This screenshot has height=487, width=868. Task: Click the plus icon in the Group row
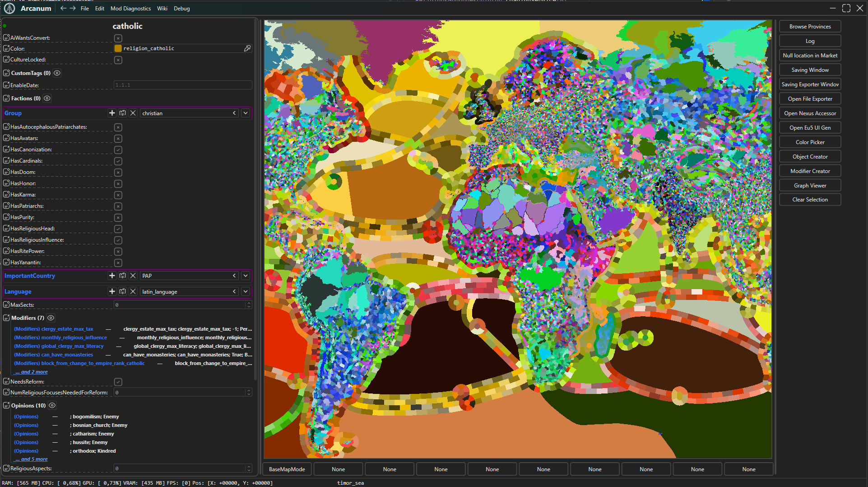[x=112, y=113]
